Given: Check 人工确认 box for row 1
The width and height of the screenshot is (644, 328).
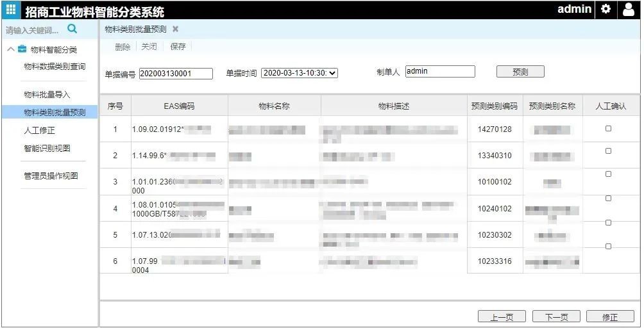Looking at the screenshot, I should pos(608,129).
